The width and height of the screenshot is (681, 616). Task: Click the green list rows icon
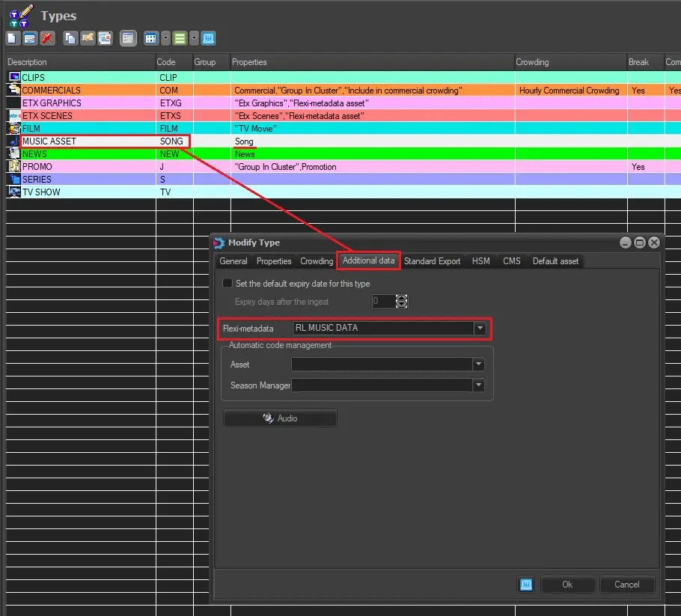(180, 38)
